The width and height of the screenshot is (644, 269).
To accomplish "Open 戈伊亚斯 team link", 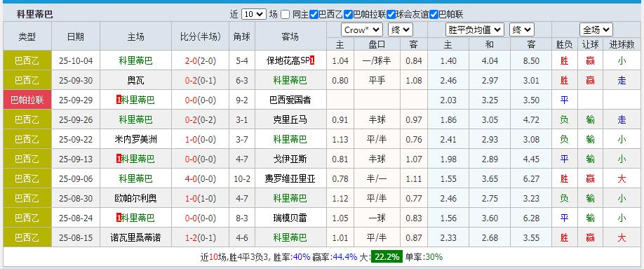I will (290, 159).
